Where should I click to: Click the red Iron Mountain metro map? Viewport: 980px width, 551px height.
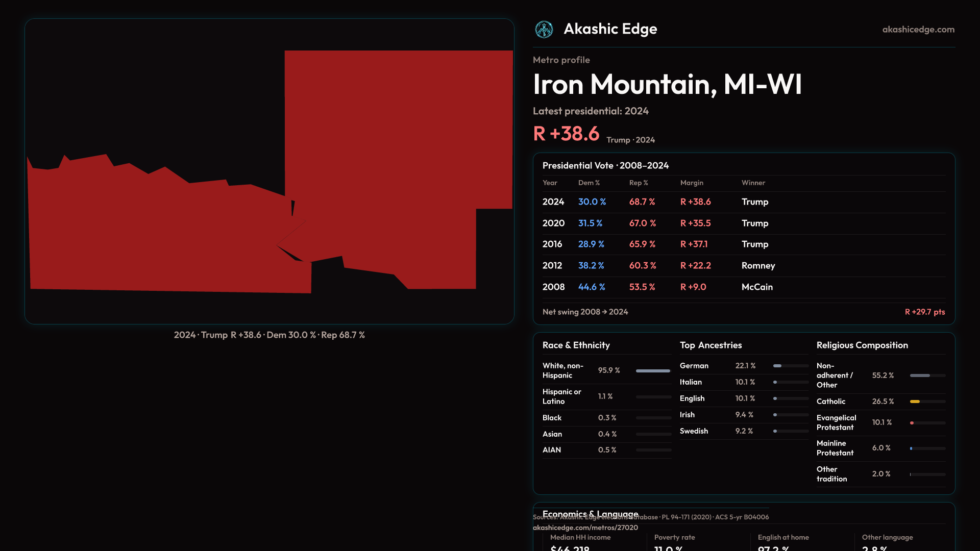coord(398,153)
